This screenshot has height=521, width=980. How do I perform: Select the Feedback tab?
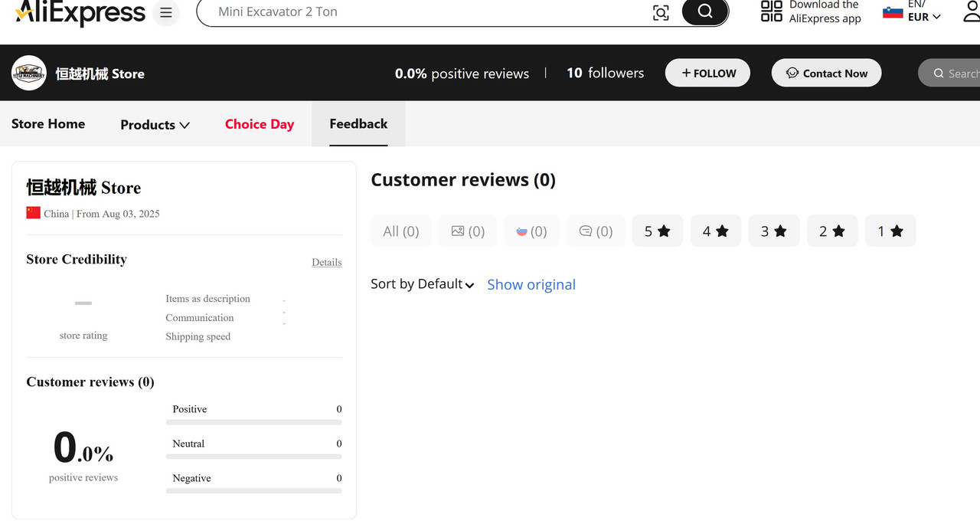pyautogui.click(x=358, y=123)
